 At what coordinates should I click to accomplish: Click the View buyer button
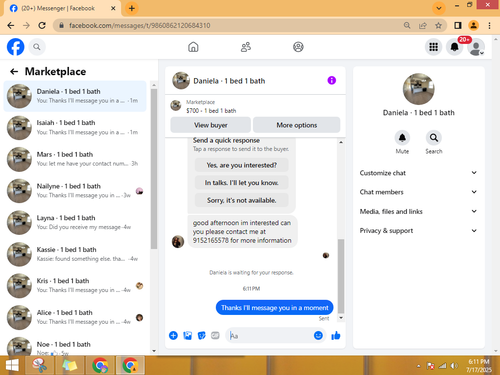(x=211, y=125)
